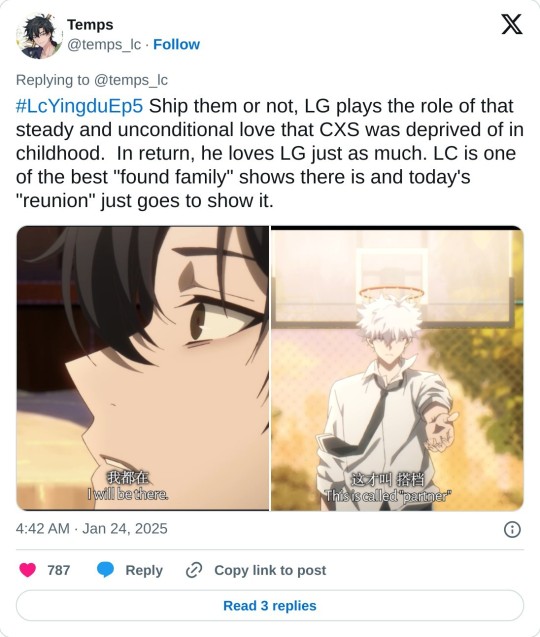Select Copy link to post
The width and height of the screenshot is (540, 637).
pyautogui.click(x=270, y=570)
